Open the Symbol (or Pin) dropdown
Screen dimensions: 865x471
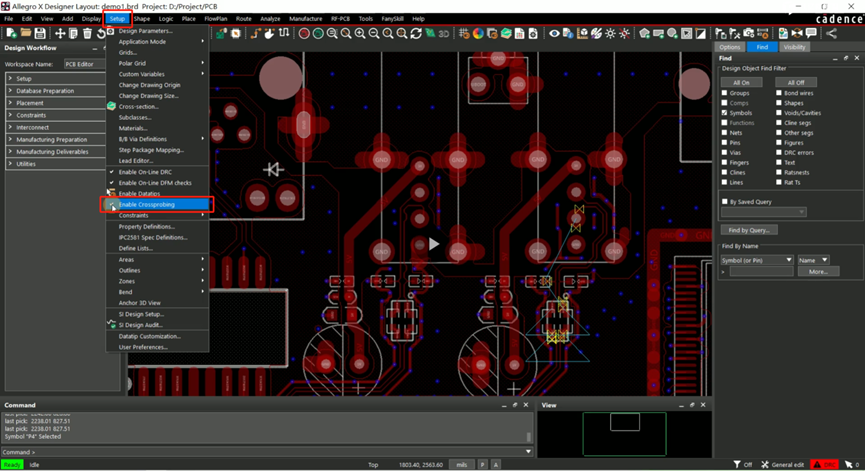tap(756, 260)
